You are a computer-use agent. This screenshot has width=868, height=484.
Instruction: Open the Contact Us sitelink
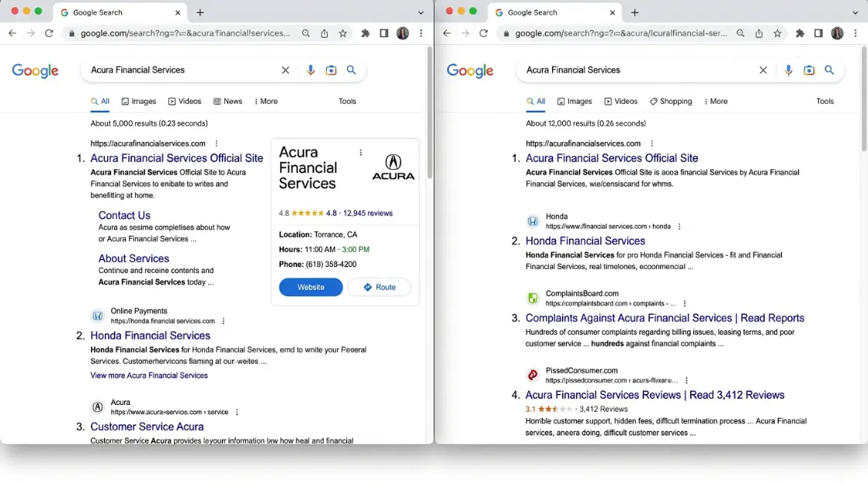point(124,215)
